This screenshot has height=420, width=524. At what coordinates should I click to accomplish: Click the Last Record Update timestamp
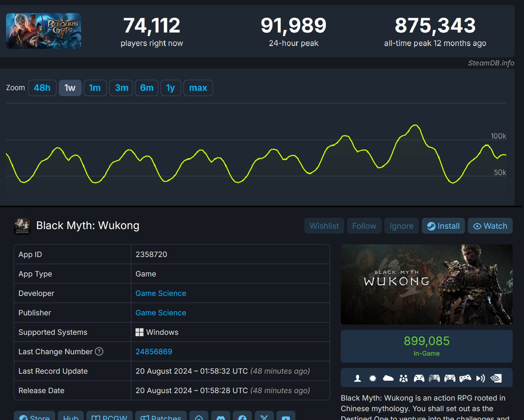[x=223, y=371]
